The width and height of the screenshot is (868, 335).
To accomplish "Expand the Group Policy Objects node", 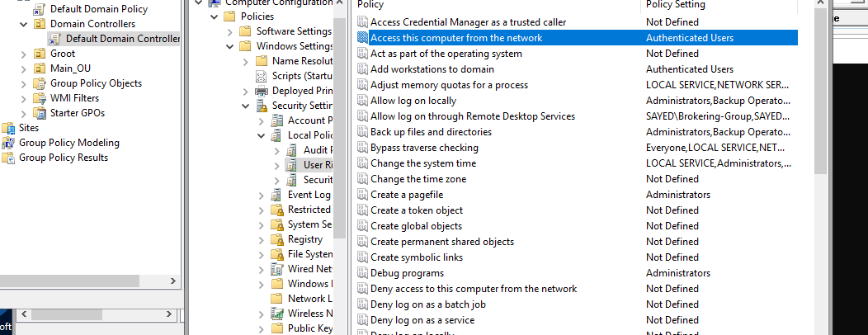I will 23,83.
